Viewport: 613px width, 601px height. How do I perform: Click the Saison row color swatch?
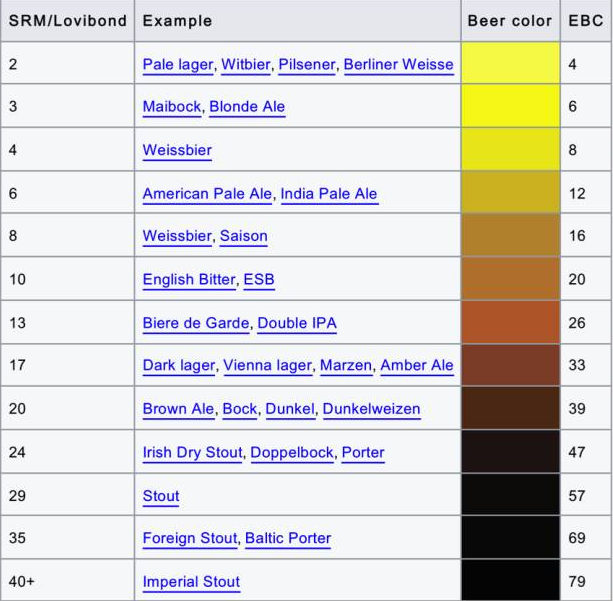tap(511, 235)
